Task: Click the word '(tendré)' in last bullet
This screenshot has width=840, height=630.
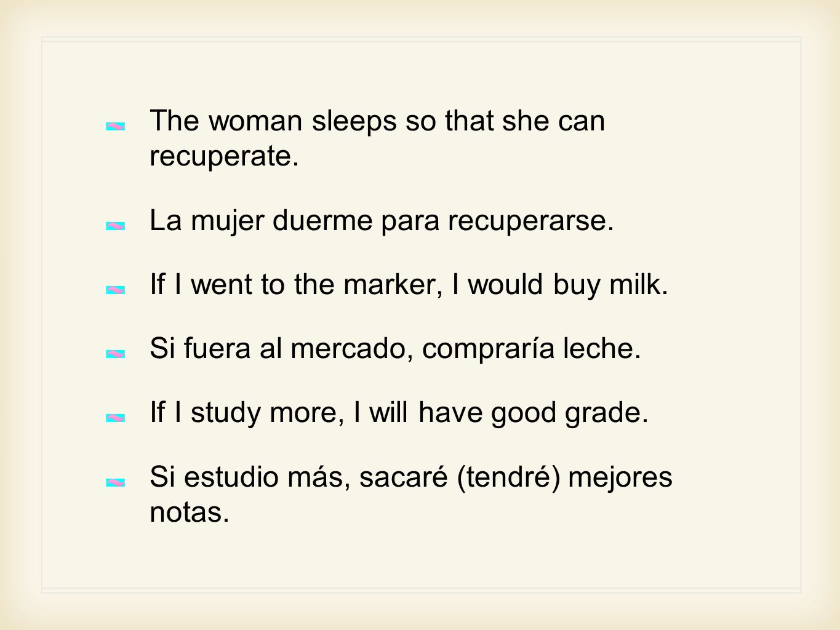Action: [509, 477]
